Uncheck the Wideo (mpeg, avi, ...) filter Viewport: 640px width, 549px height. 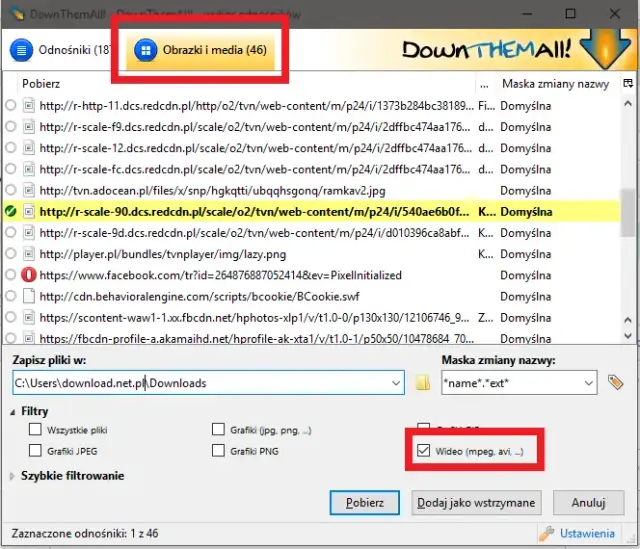(424, 450)
